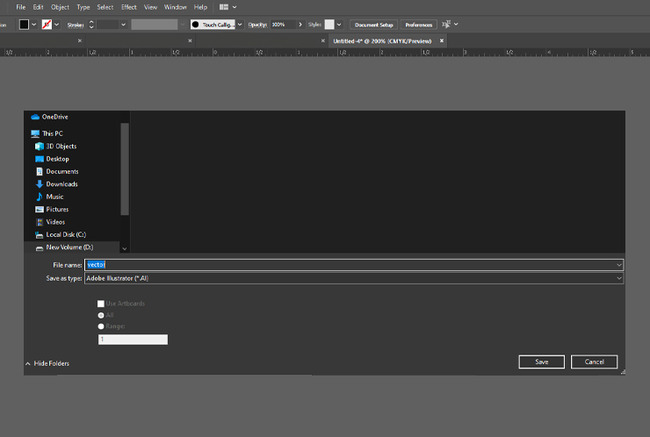
Task: Click the opacity 100% field
Action: [284, 24]
